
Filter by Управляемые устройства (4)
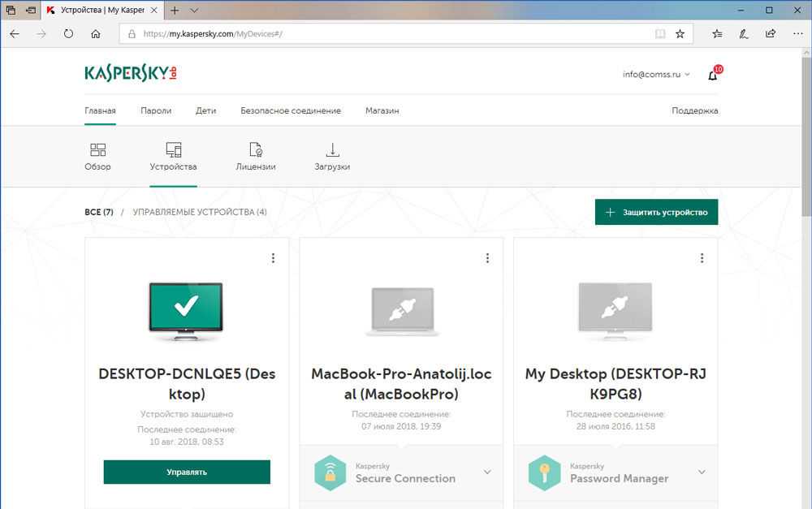click(199, 213)
